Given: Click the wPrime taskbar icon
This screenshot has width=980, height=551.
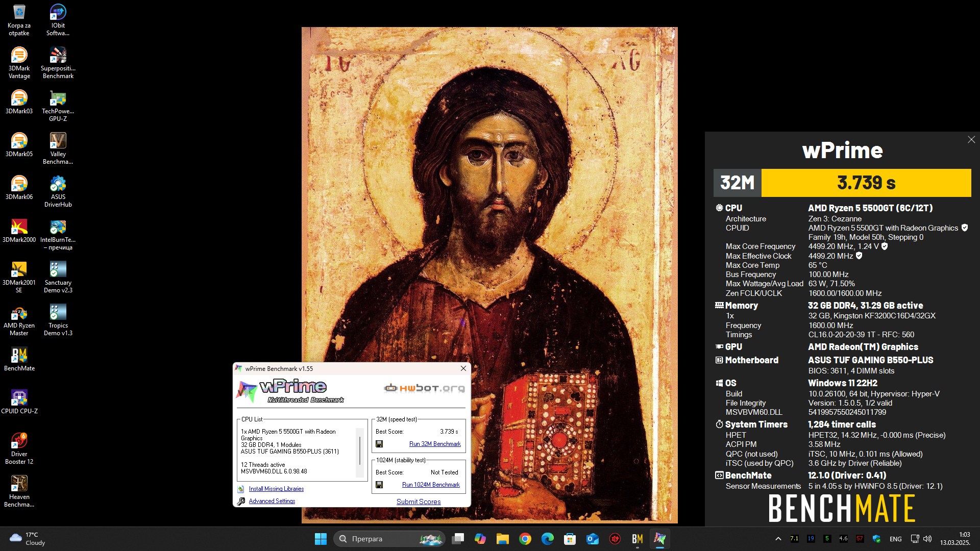Looking at the screenshot, I should [x=659, y=539].
